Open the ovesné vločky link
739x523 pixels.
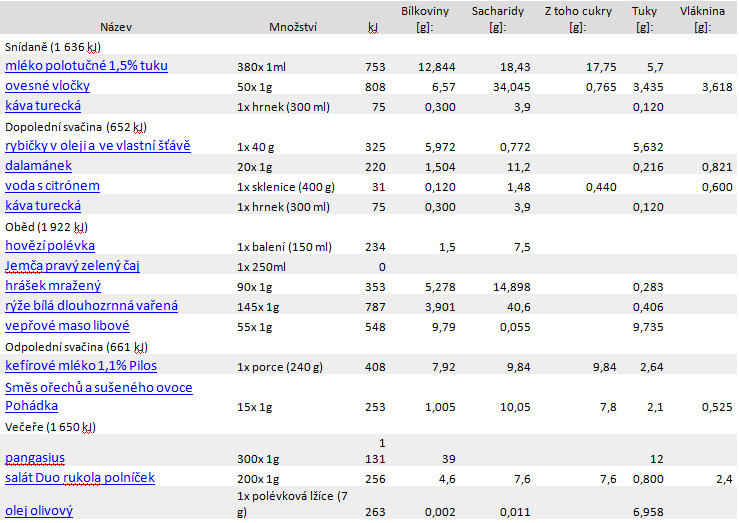click(x=47, y=86)
